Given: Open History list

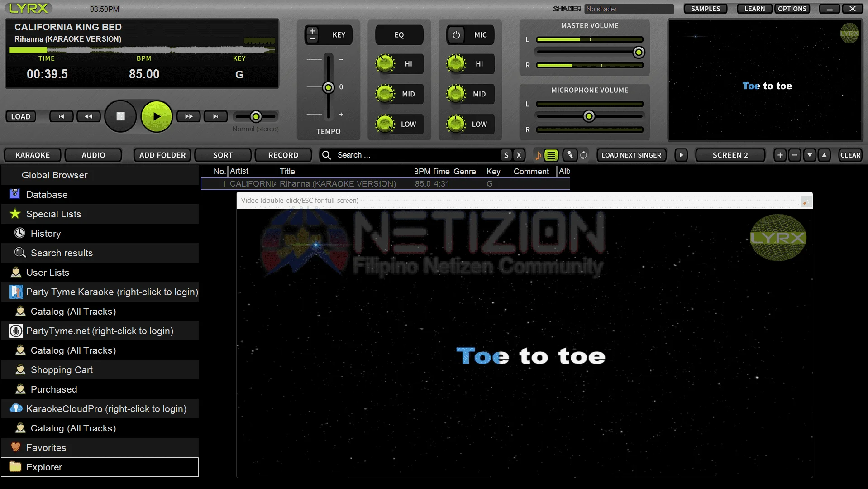Looking at the screenshot, I should coord(100,234).
